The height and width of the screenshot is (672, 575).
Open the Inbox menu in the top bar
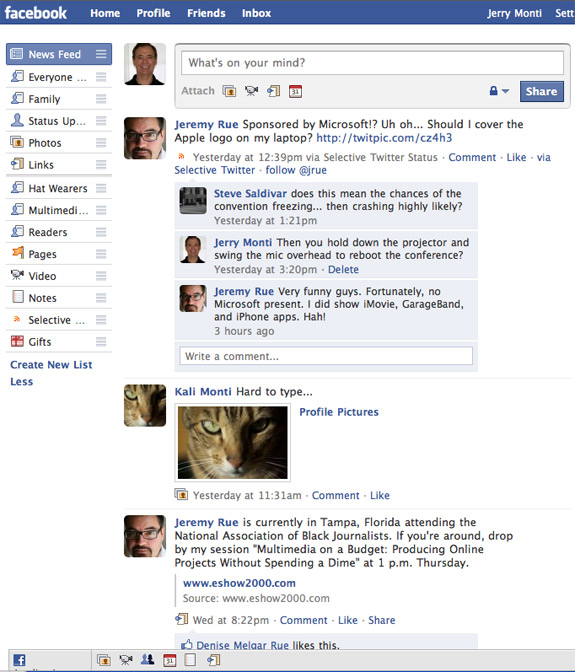click(256, 13)
